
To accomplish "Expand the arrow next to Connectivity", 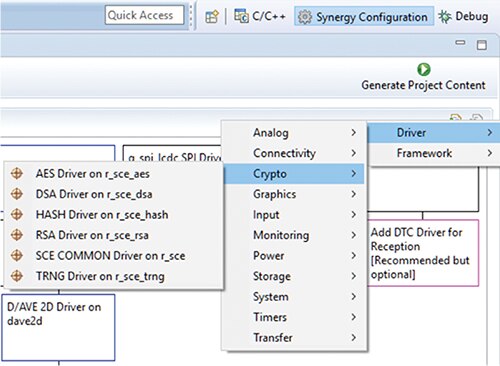I will (354, 153).
